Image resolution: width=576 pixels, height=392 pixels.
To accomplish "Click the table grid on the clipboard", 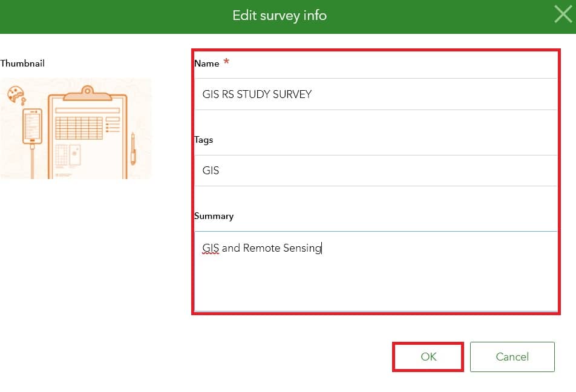I will (79, 128).
